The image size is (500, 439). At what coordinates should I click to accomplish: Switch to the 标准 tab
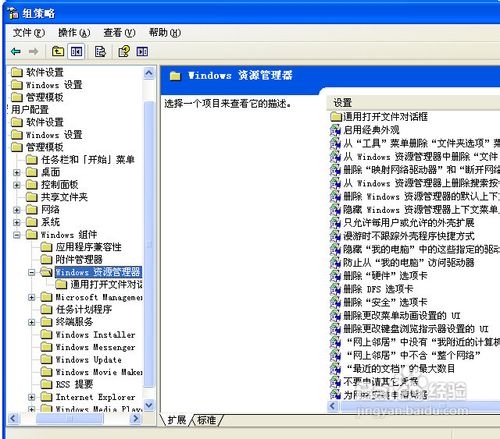click(x=207, y=420)
